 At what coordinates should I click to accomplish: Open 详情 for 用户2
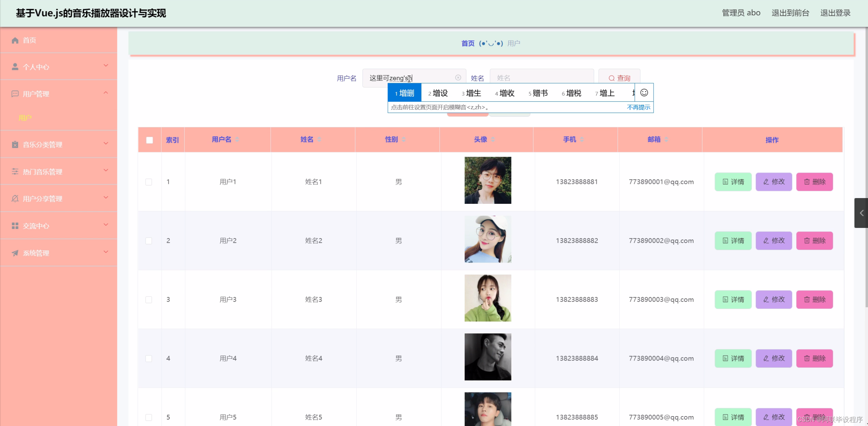pos(733,241)
